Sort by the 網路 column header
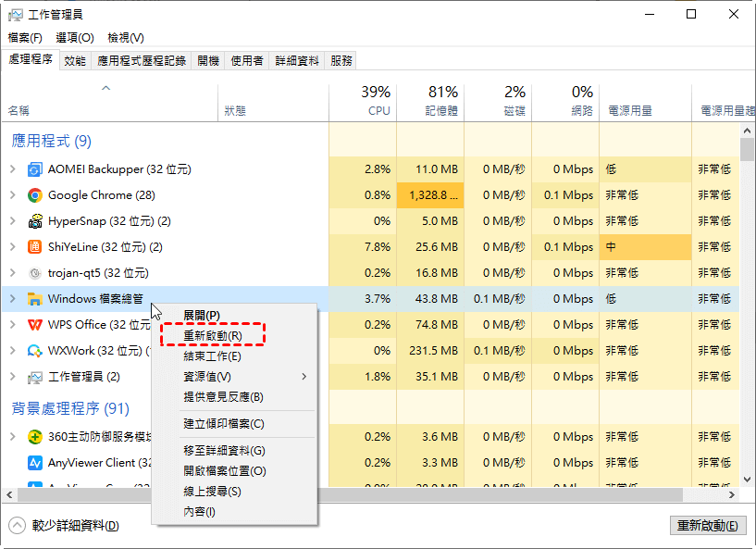This screenshot has height=549, width=756. 565,102
